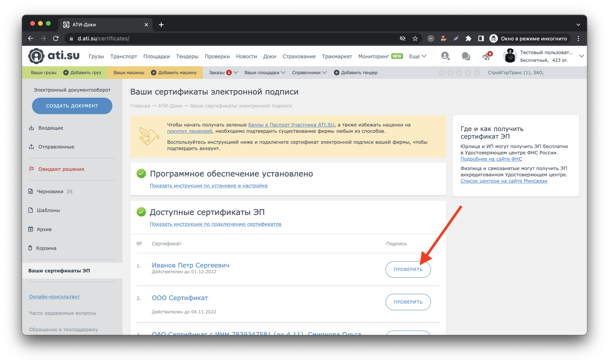Click the tracking-protection eye icon in address bar

point(402,38)
